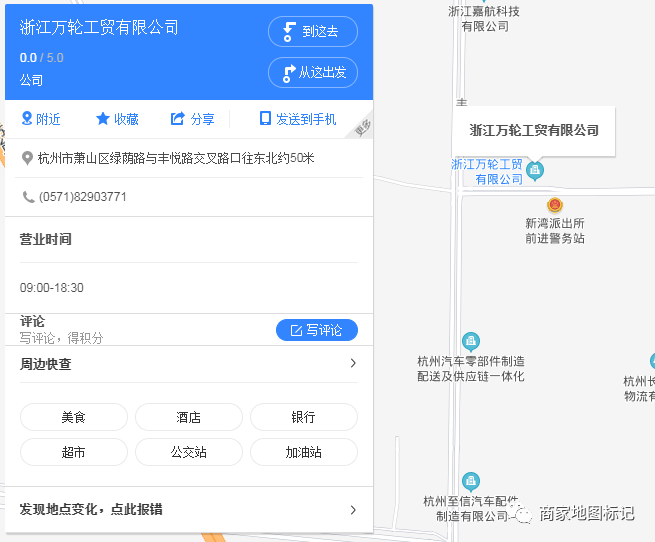
Task: Select the 酒店 hotel category
Action: (x=188, y=417)
